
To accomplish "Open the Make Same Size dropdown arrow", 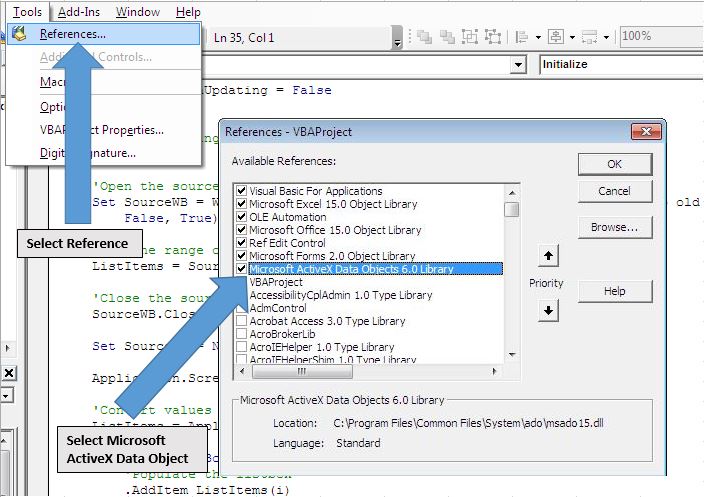I will click(x=606, y=37).
